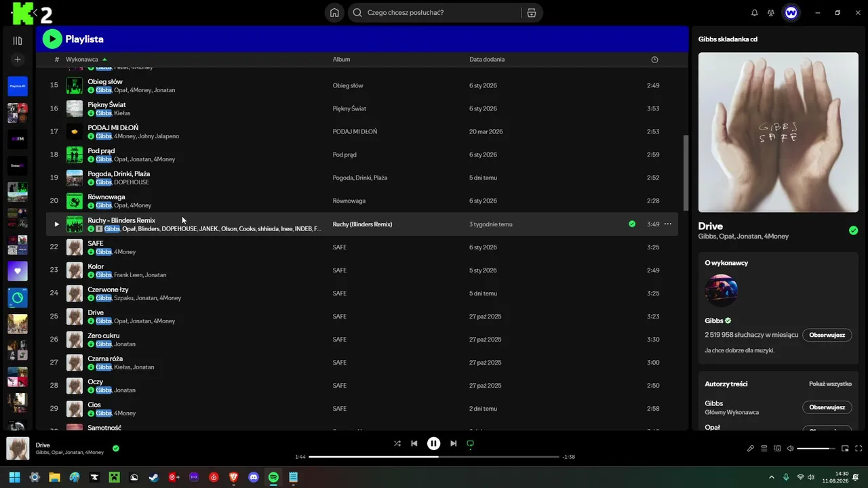This screenshot has width=868, height=488.
Task: Open the Pod prąd album link
Action: [344, 155]
